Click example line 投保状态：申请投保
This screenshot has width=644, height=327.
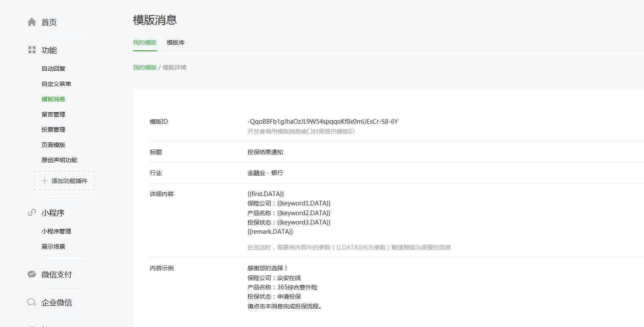coord(274,297)
